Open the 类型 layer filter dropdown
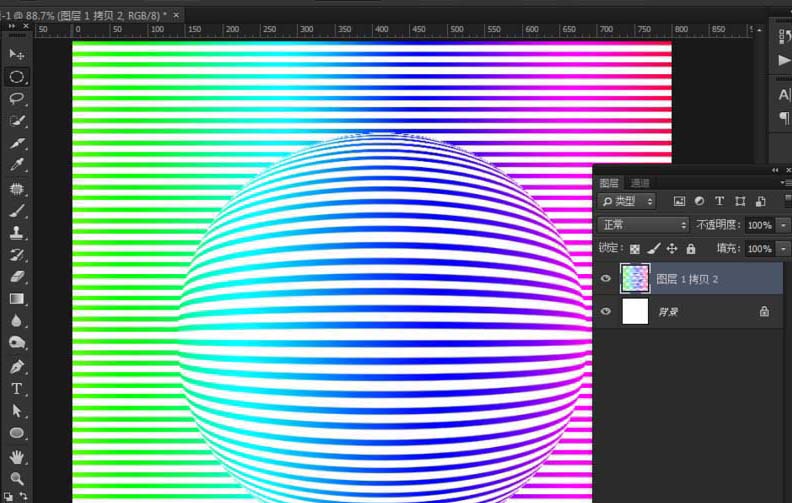The image size is (792, 503). [626, 202]
